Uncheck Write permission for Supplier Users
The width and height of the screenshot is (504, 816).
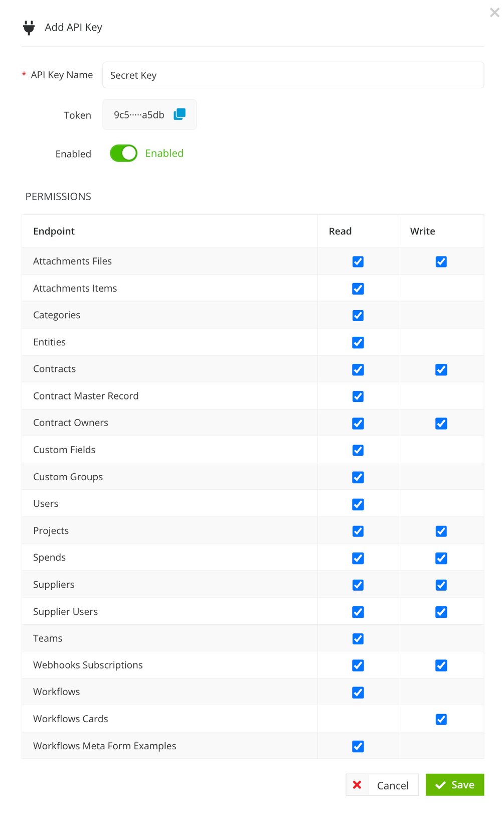(x=440, y=612)
